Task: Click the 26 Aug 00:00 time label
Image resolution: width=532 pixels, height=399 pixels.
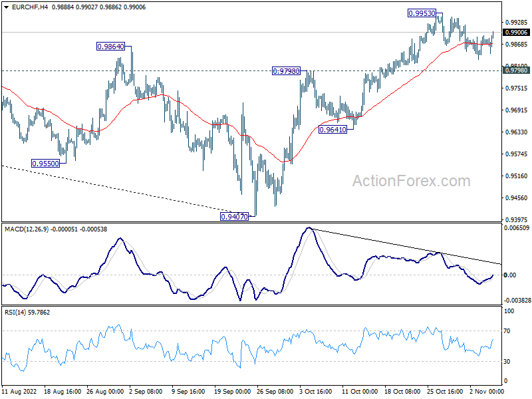Action: click(105, 391)
